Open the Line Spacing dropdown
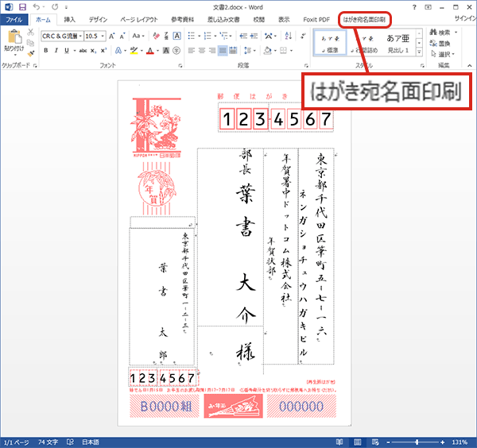Viewport: 477px width, 448px height. tap(250, 51)
